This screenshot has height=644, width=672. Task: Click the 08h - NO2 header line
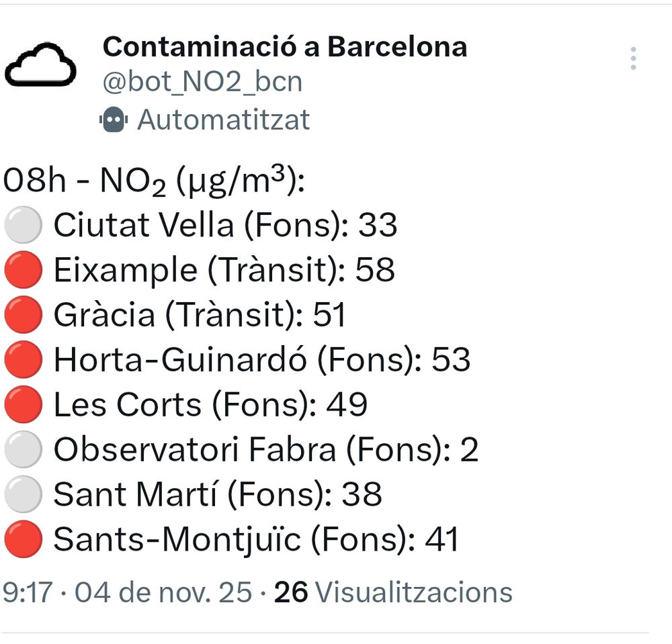click(155, 182)
